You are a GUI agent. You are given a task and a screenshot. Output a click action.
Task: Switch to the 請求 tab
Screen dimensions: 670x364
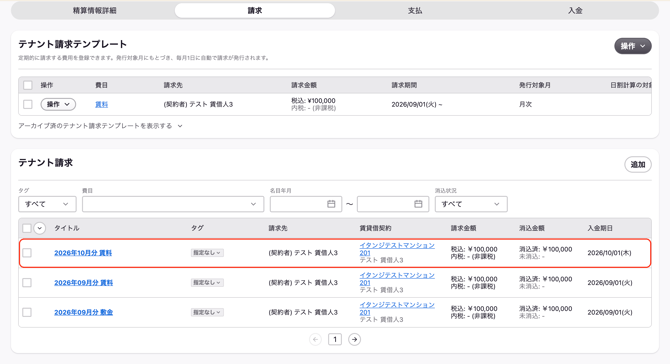click(255, 11)
